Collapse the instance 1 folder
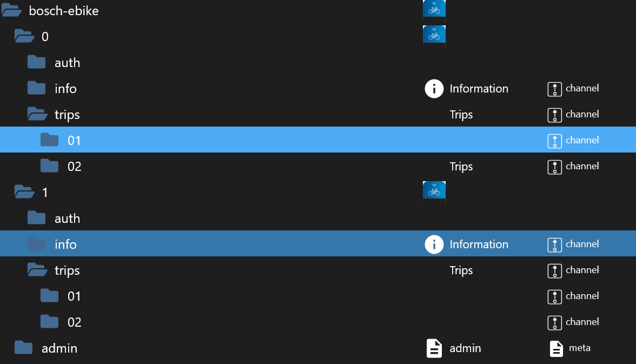636x364 pixels. [x=24, y=191]
